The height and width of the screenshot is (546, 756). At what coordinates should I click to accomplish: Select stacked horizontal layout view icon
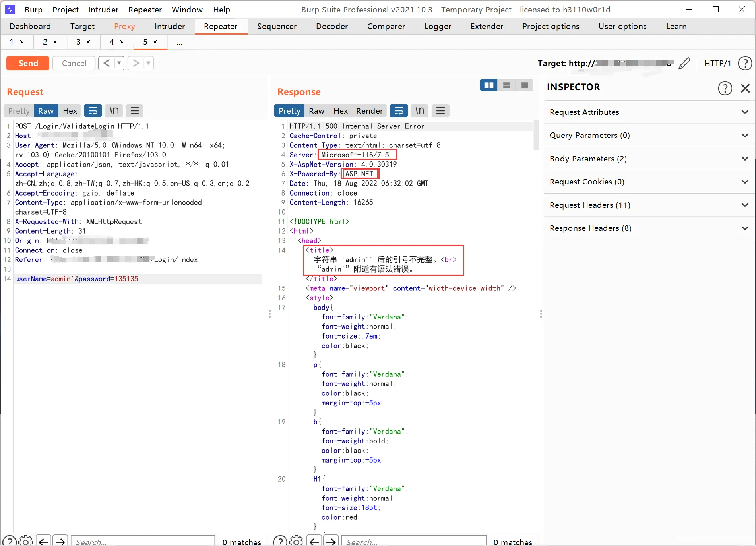coord(506,85)
